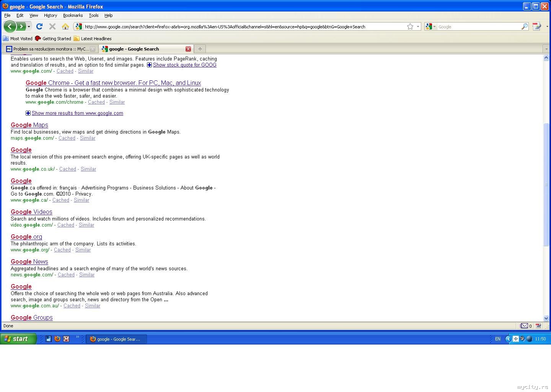Click the floppy disk quick launch icon
Screen dimensions: 551x392
(x=49, y=339)
